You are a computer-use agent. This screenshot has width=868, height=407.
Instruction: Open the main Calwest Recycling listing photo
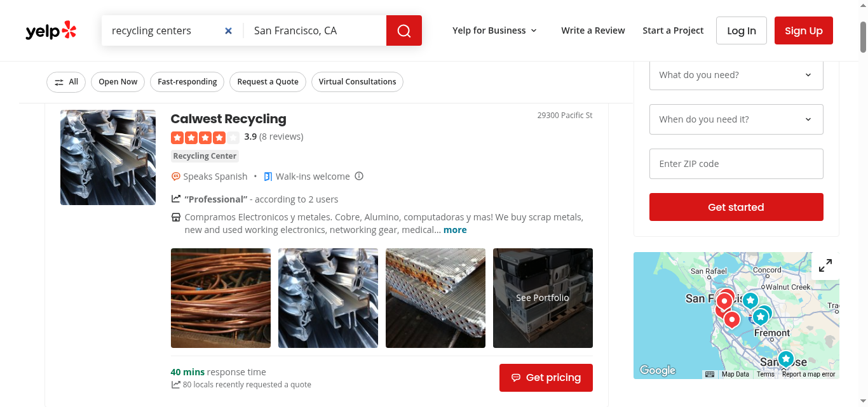coord(108,157)
